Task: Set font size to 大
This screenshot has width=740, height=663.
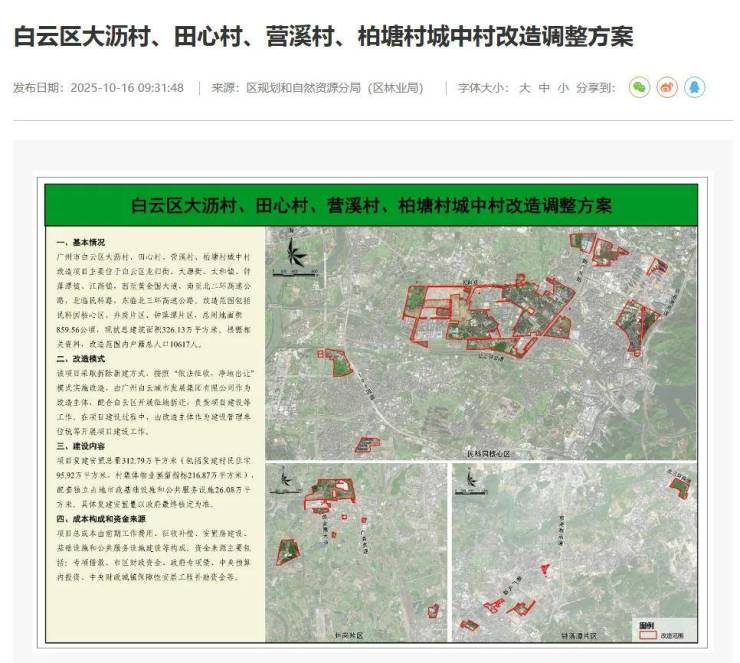Action: coord(524,88)
